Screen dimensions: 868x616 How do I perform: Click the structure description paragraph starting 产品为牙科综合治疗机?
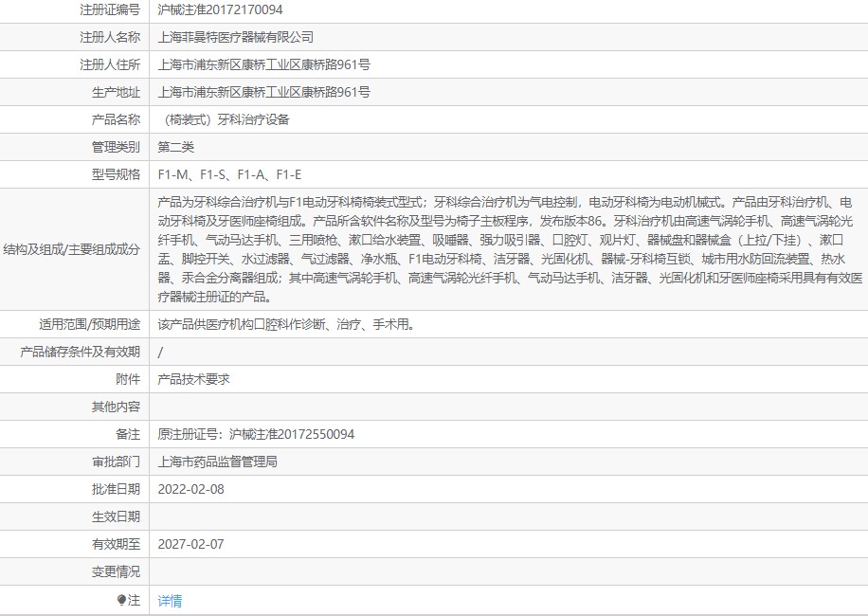pos(509,249)
